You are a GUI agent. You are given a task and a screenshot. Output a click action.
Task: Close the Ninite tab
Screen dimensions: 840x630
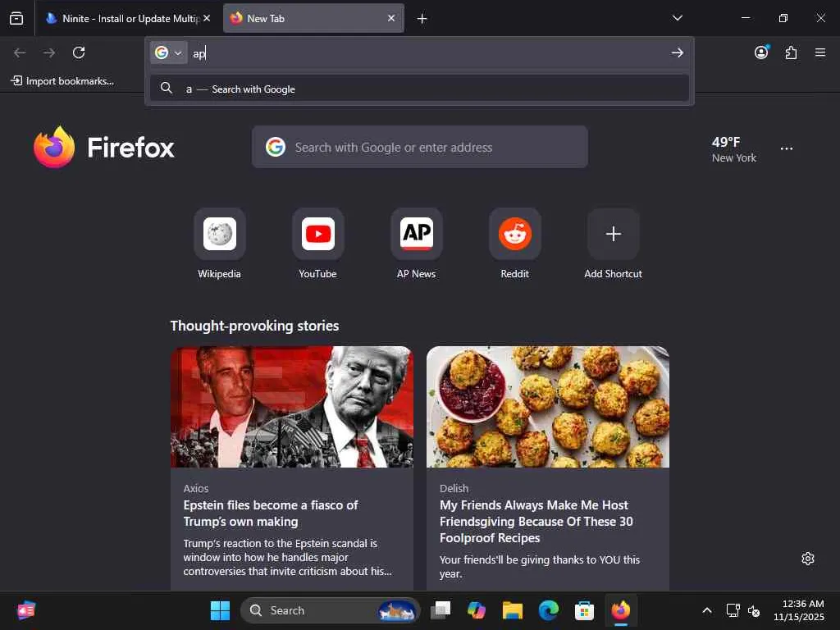[207, 18]
